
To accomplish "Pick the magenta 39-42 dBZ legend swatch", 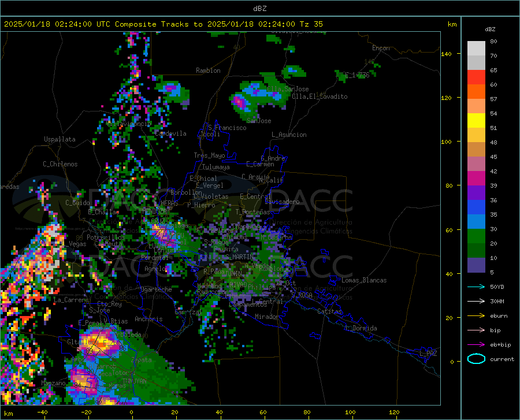I will coord(476,179).
